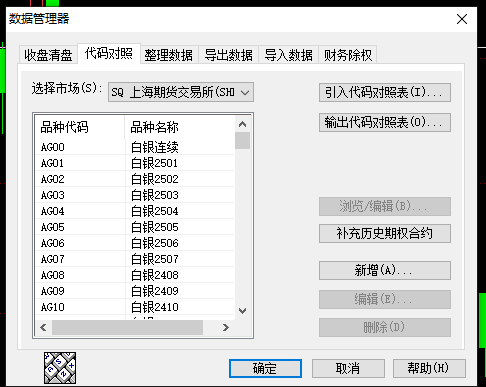The height and width of the screenshot is (387, 486).
Task: Open the 整理数据 tab
Action: tap(169, 55)
